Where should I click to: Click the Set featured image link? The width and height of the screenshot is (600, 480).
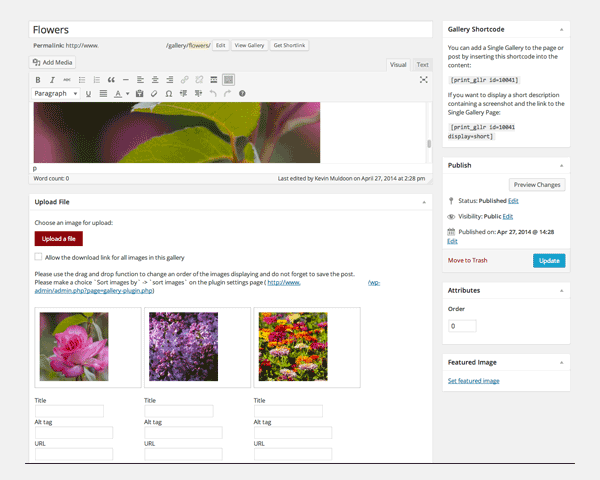(x=474, y=381)
